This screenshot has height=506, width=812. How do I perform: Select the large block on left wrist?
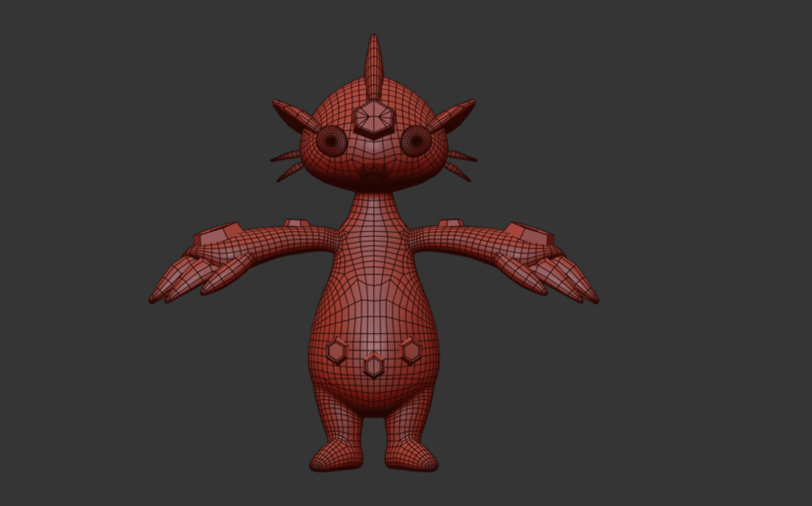[x=217, y=234]
